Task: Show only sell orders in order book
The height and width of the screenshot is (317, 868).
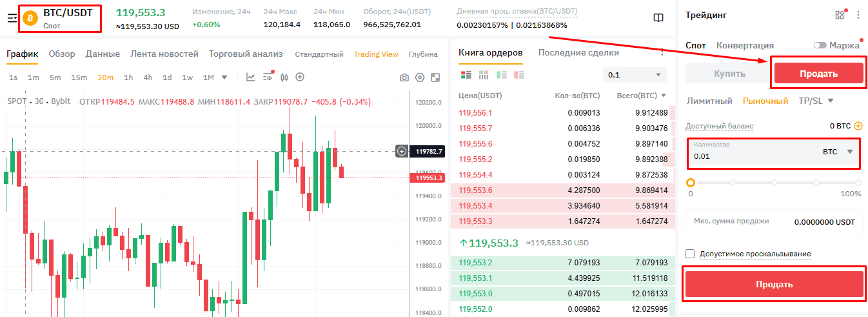Action: (519, 75)
